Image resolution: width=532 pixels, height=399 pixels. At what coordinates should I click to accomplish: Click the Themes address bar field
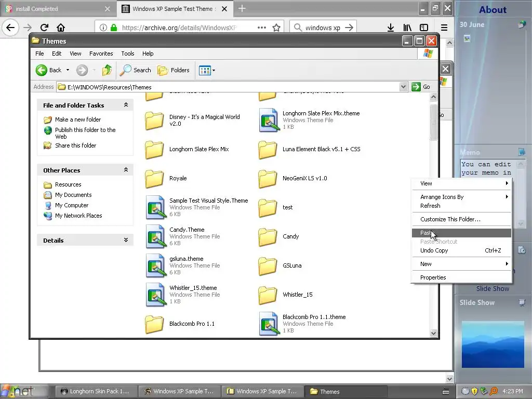(228, 87)
